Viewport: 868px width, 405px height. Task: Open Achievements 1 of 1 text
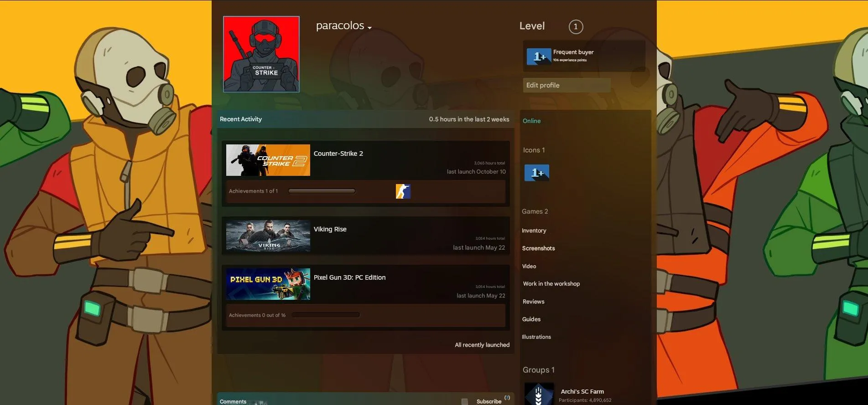pos(253,191)
